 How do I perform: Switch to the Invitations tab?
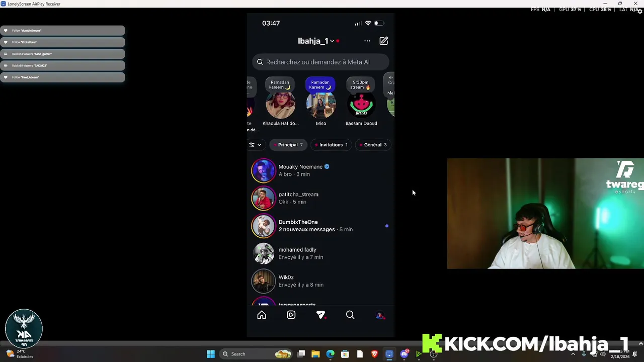pyautogui.click(x=331, y=145)
